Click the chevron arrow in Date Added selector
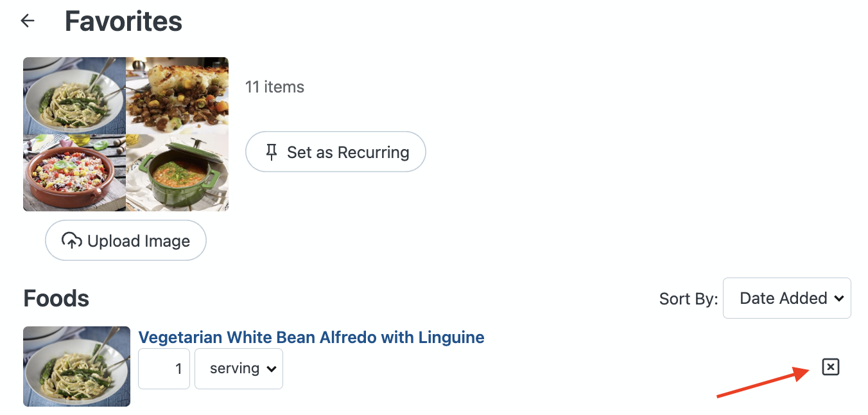The image size is (868, 415). click(838, 298)
